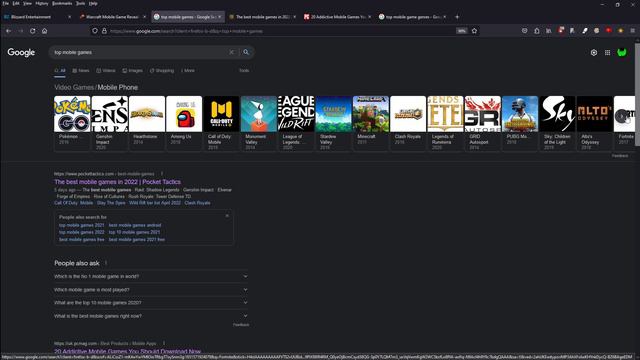This screenshot has height=360, width=640.
Task: Open the browser home page icon
Action: [44, 31]
